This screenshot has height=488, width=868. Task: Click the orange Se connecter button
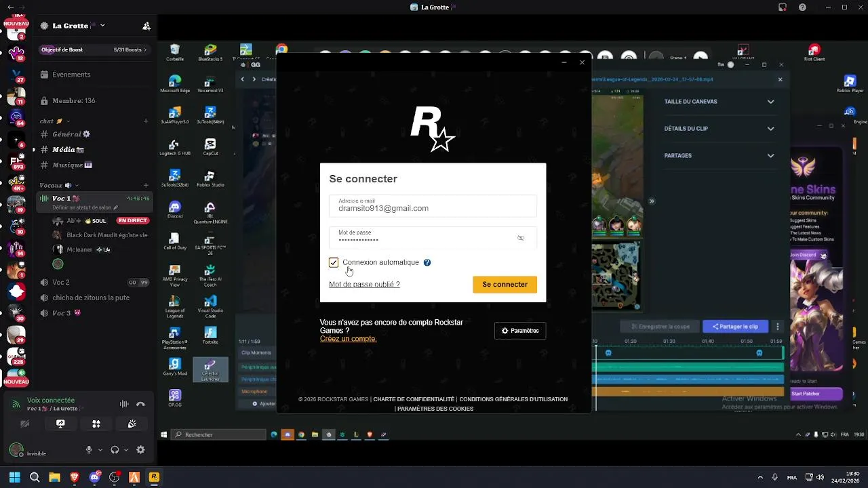(505, 285)
